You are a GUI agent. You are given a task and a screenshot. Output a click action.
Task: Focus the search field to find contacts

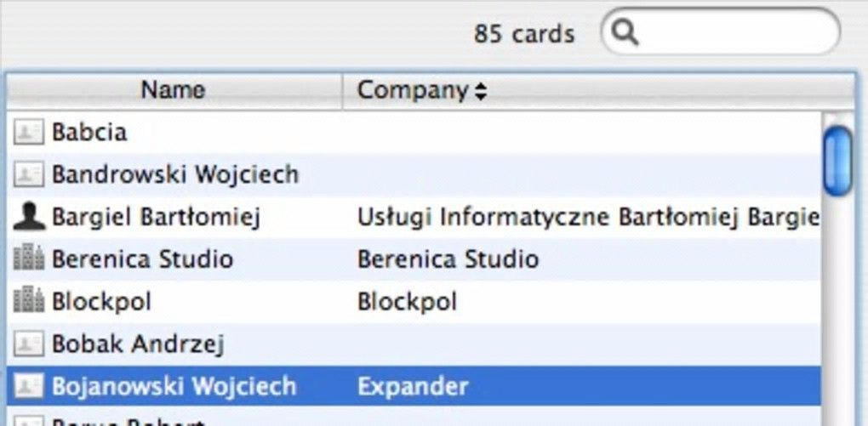[x=732, y=33]
